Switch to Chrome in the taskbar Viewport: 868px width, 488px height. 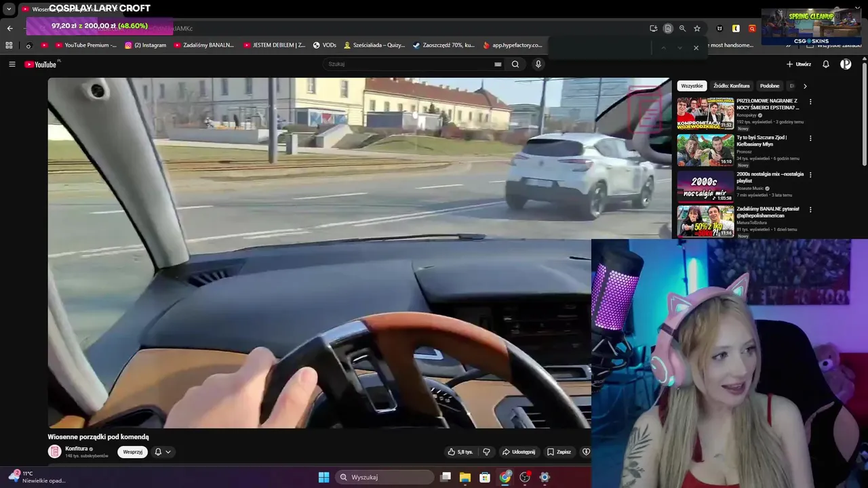[505, 477]
